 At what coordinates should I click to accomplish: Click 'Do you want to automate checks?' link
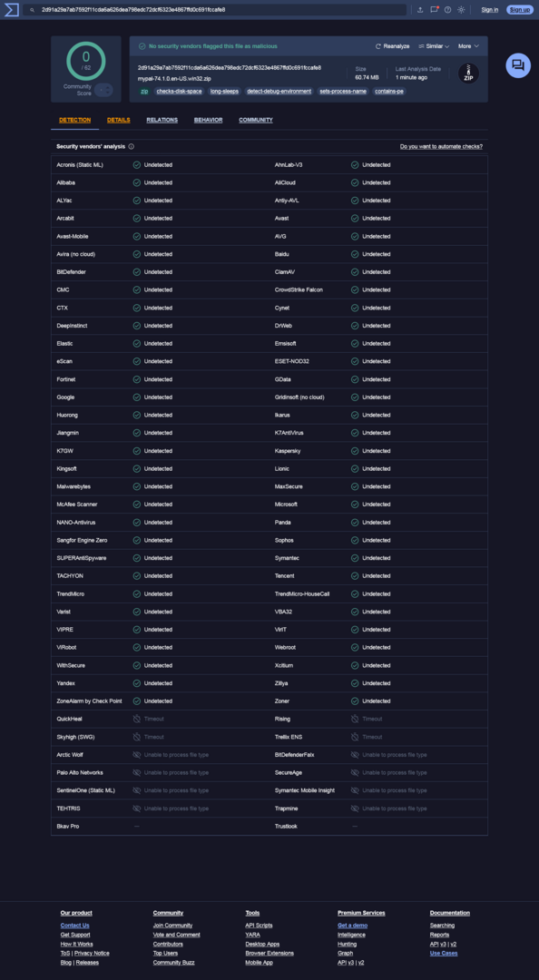tap(442, 146)
